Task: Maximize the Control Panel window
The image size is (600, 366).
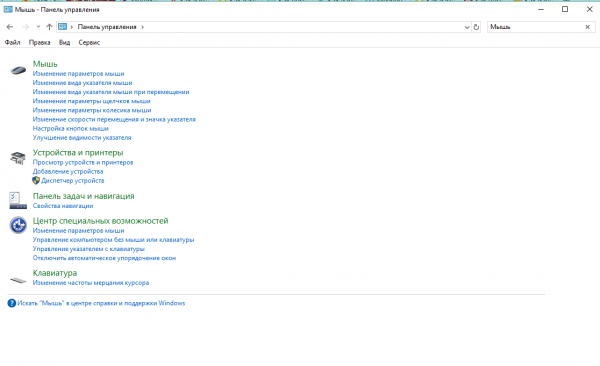Action: tap(565, 9)
